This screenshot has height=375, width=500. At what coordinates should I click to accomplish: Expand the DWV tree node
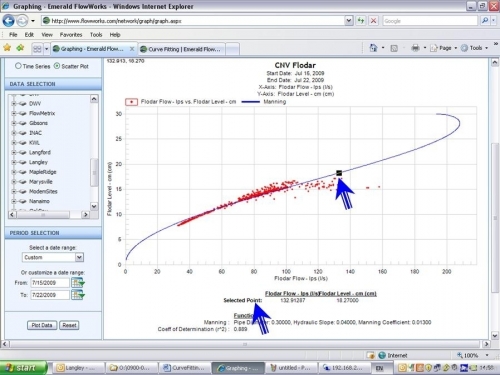pos(14,104)
